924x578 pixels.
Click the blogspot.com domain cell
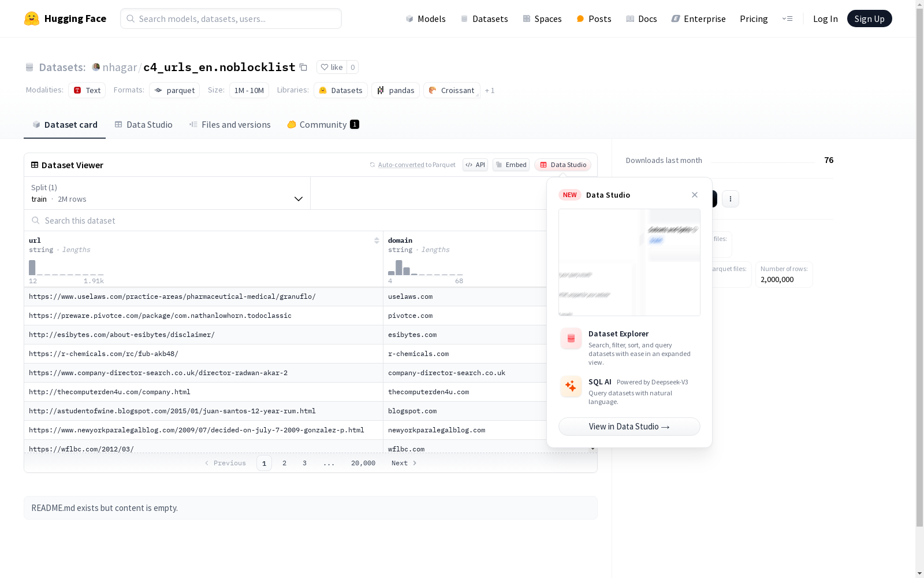[x=465, y=411]
